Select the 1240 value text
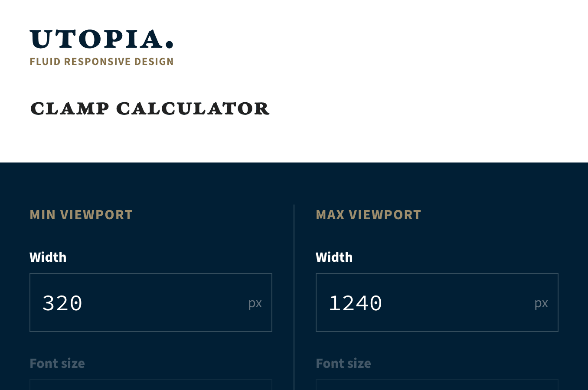588x390 pixels. [x=355, y=302]
